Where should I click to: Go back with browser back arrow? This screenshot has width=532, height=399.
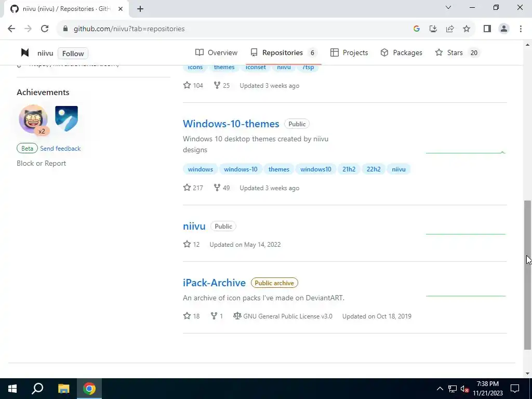coord(11,29)
